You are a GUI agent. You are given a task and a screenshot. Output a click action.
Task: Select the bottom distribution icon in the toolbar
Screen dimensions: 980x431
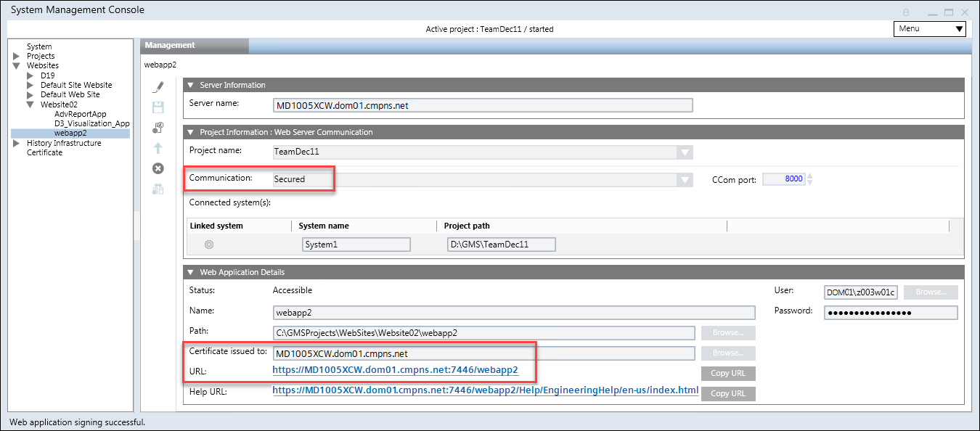click(158, 189)
